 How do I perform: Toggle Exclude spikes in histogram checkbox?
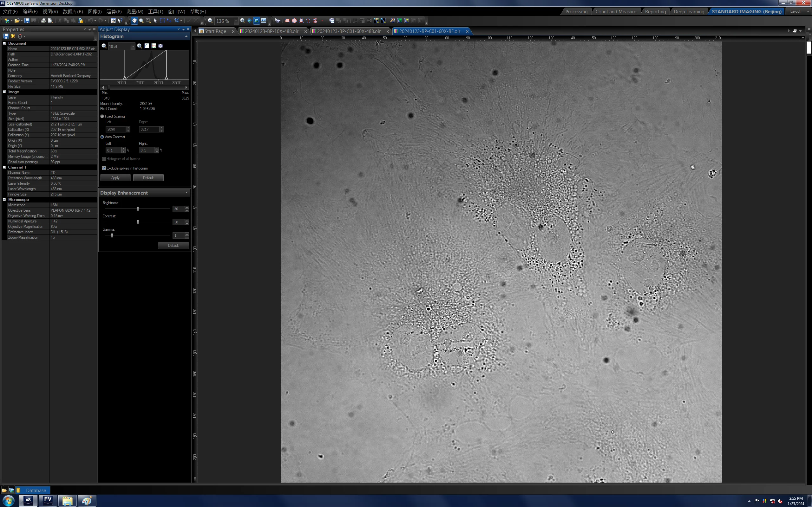(104, 168)
